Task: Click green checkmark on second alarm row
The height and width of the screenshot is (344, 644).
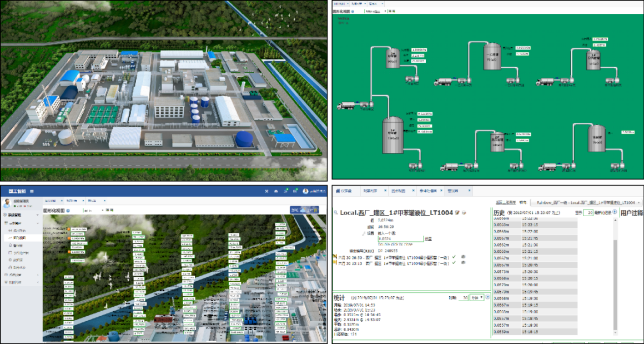Action: [x=454, y=263]
